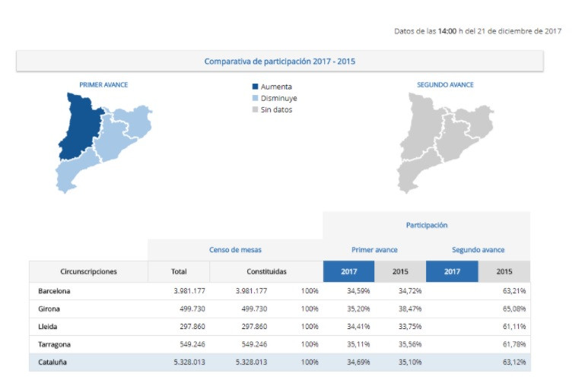The image size is (588, 386).
Task: Click Girona second advance value 65,08%
Action: coord(514,308)
